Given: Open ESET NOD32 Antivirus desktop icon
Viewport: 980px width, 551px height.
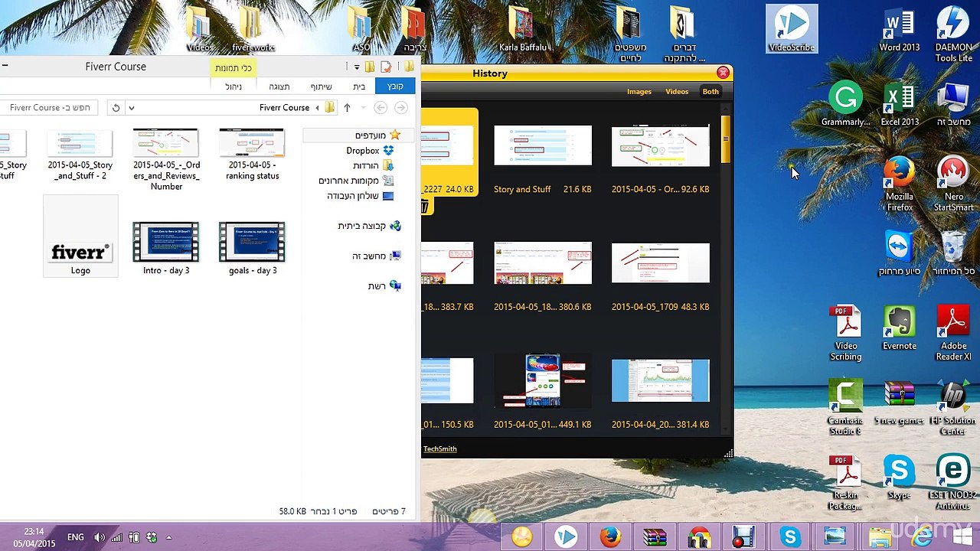Looking at the screenshot, I should click(953, 482).
